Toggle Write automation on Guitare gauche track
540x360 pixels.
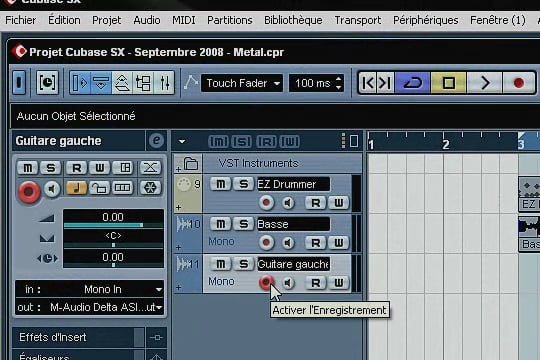[339, 283]
